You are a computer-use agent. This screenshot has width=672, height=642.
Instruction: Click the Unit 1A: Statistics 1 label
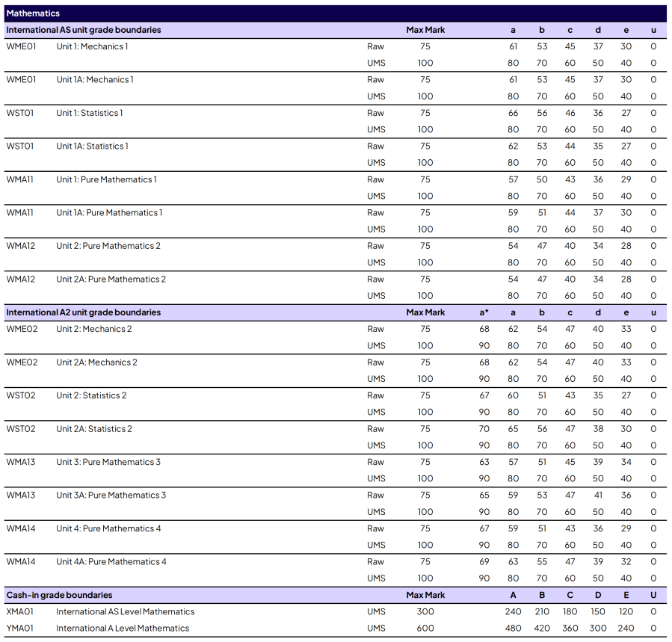click(92, 146)
